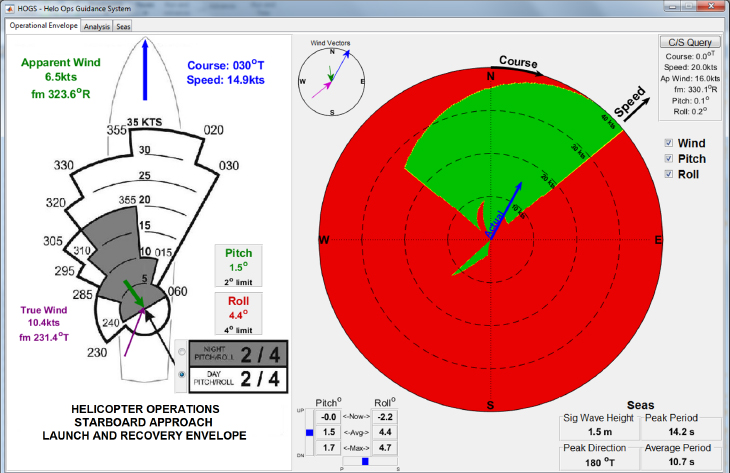730x473 pixels.
Task: Click the HOGS application icon in title bar
Action: [x=9, y=8]
